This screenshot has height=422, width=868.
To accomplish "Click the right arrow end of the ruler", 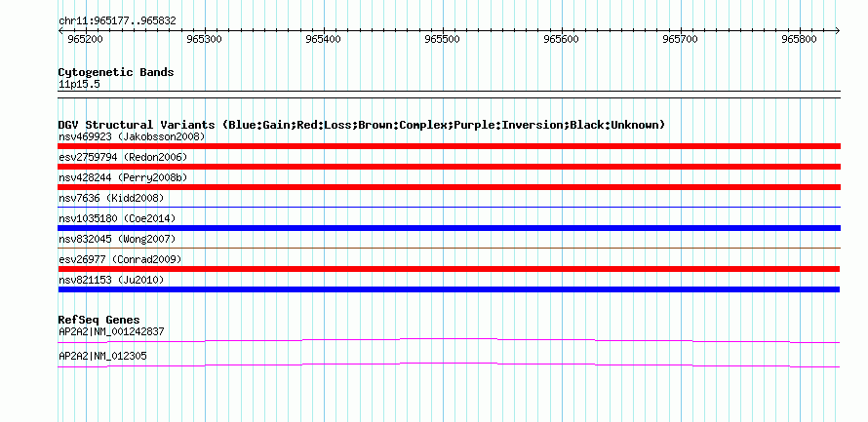I will click(838, 30).
